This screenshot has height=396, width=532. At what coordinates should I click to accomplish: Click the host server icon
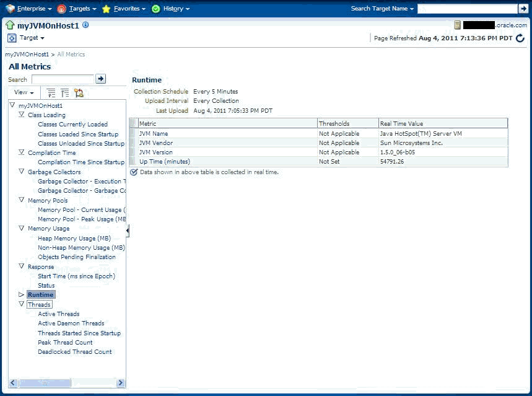[x=457, y=25]
